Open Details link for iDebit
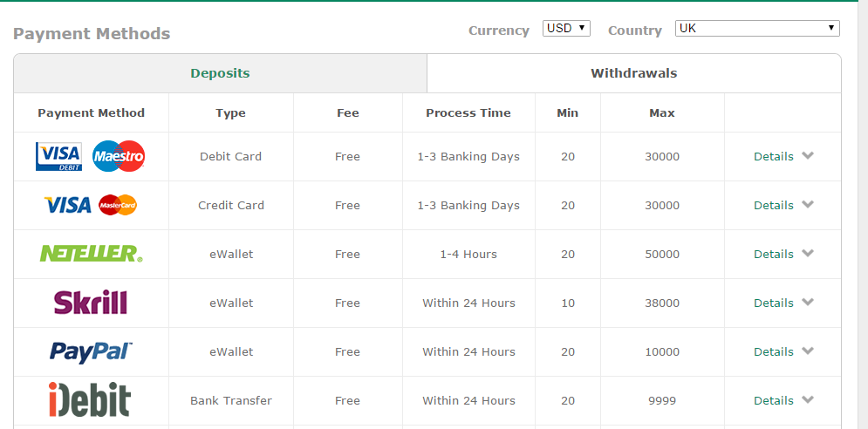Image resolution: width=868 pixels, height=429 pixels. 774,400
